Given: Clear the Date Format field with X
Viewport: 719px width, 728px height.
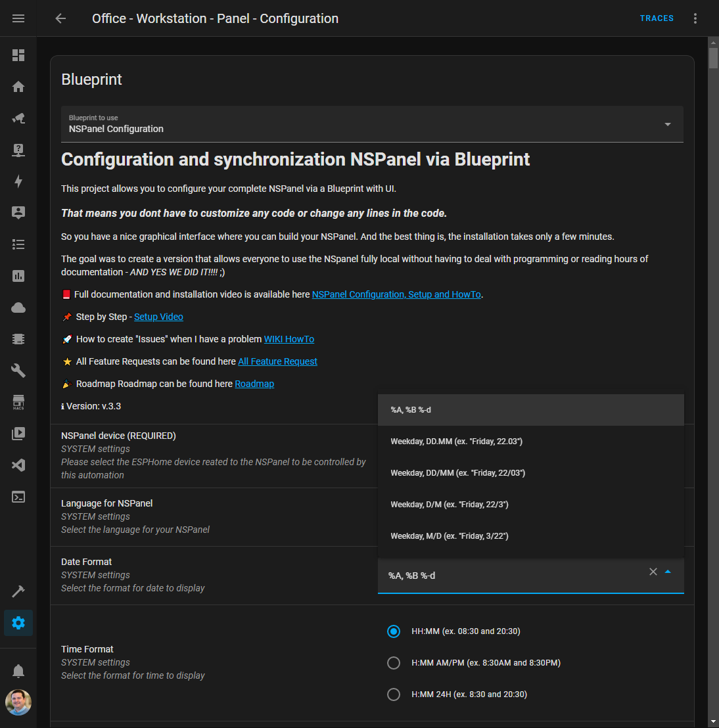Looking at the screenshot, I should pyautogui.click(x=653, y=572).
